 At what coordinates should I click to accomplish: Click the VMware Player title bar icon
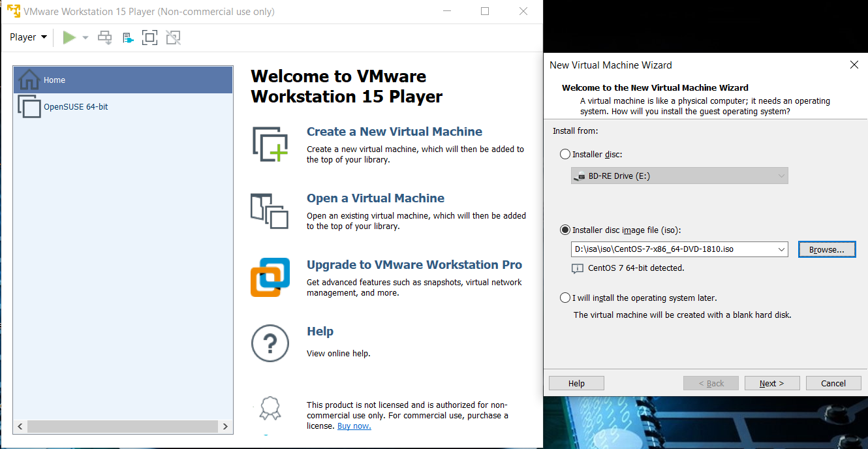click(x=13, y=11)
